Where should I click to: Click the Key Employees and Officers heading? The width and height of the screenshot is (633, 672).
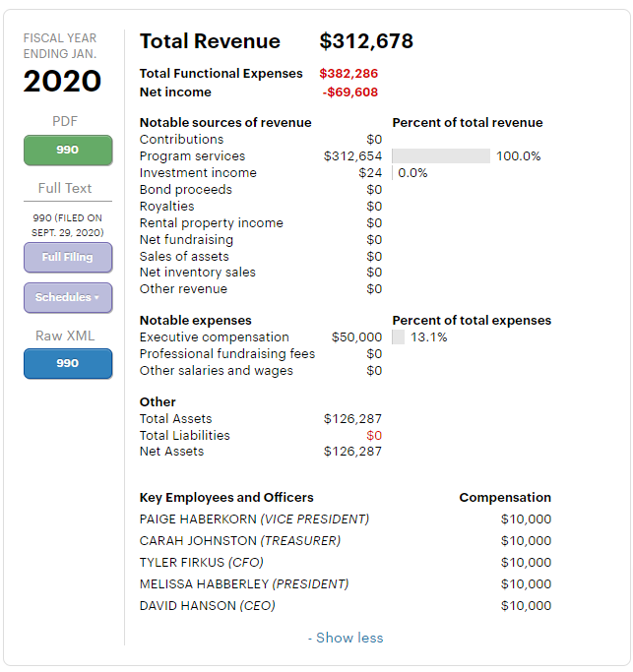click(x=226, y=498)
